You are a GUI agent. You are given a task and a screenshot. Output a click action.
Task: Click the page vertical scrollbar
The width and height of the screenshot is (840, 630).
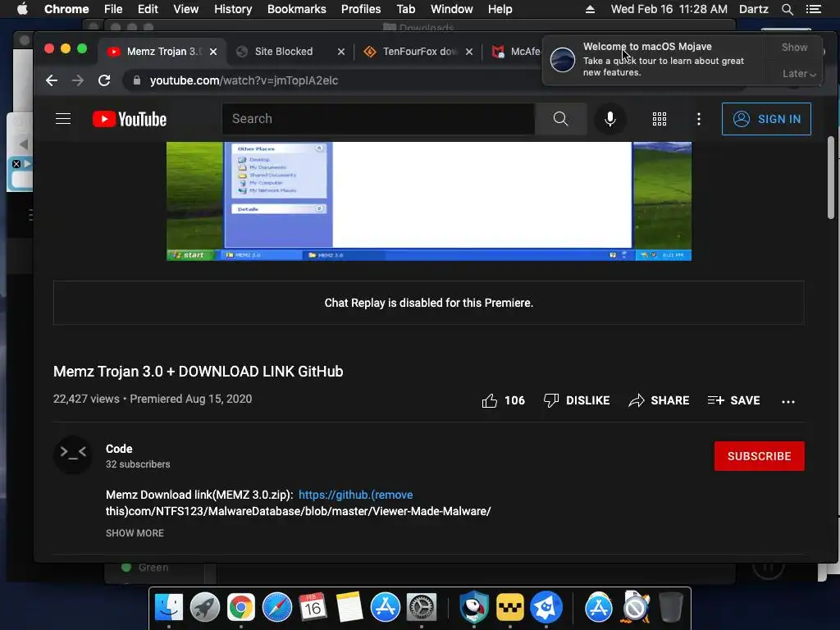click(831, 177)
